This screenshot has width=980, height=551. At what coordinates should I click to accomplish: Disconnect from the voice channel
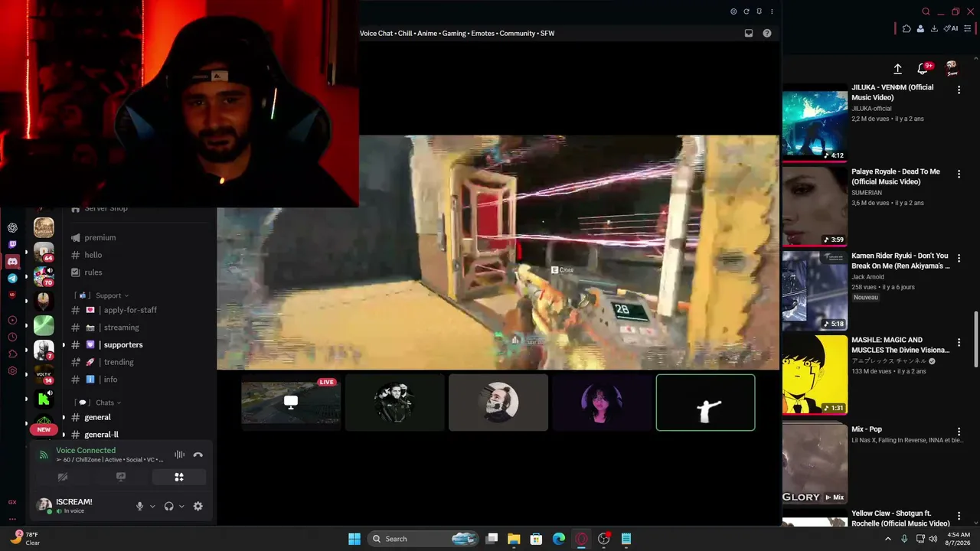click(198, 455)
